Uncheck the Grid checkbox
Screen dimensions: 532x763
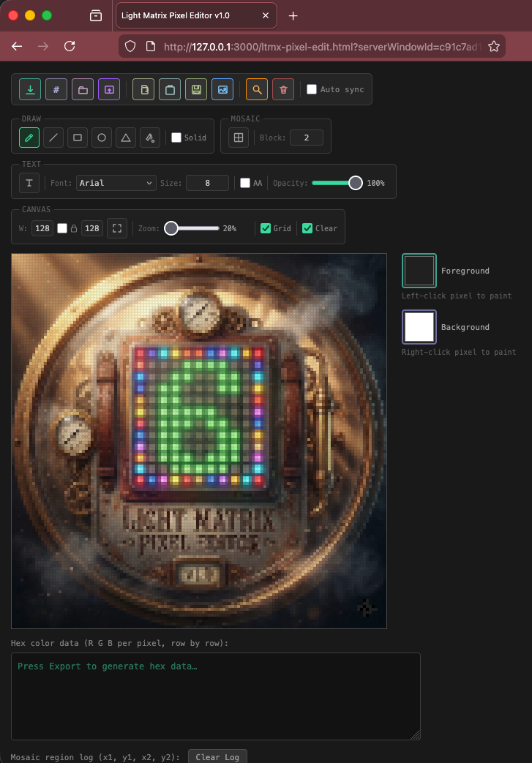pos(266,228)
